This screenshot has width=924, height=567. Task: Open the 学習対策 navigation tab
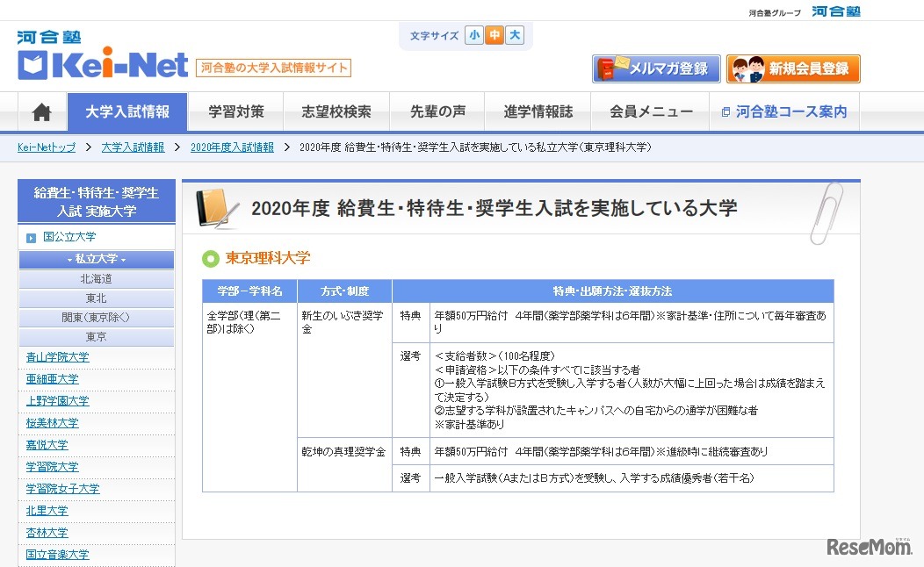tap(235, 111)
